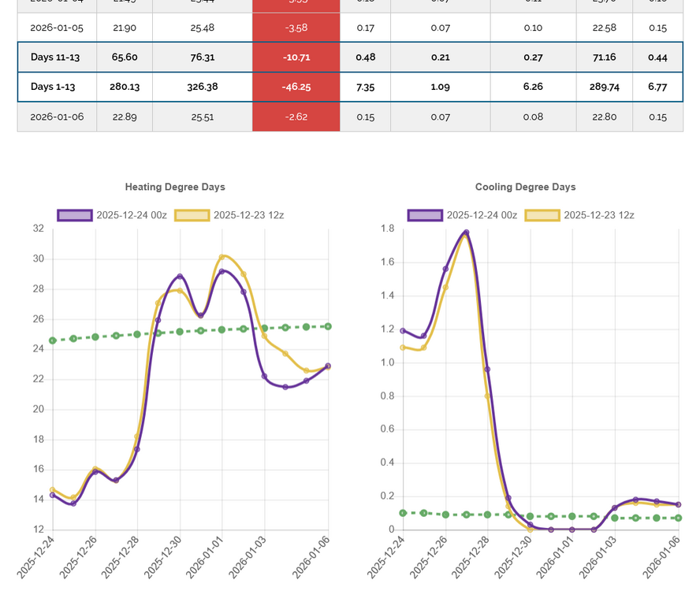The height and width of the screenshot is (591, 700).
Task: Click the purple 2025-12-24 00z swatch in Heating legend
Action: [75, 215]
